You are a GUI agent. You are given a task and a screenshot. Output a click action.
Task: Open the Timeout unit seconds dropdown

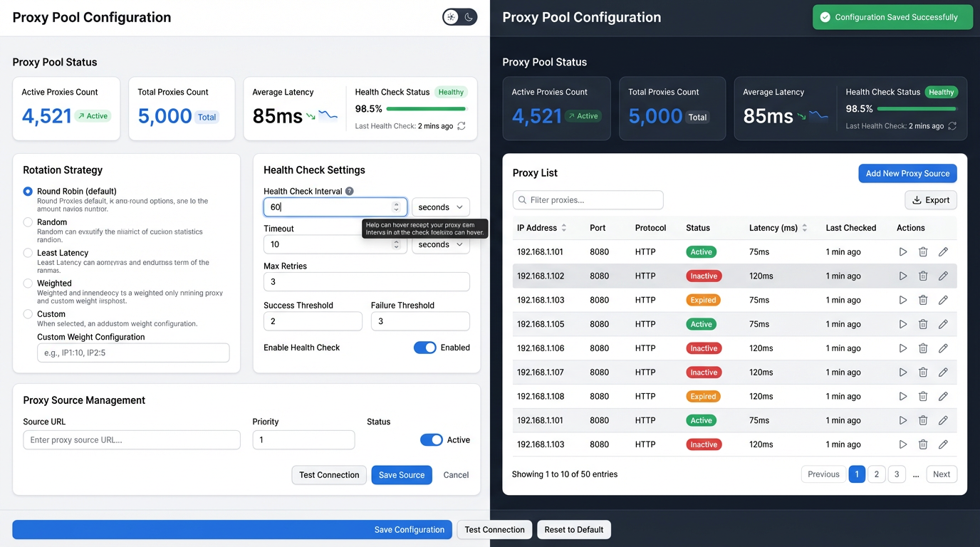pyautogui.click(x=440, y=244)
